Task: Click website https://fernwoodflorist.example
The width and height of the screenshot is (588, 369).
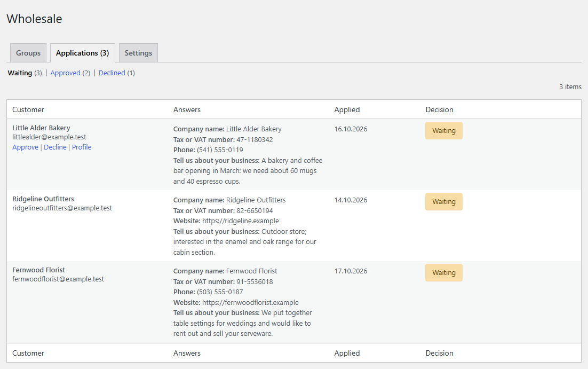Action: [x=250, y=303]
